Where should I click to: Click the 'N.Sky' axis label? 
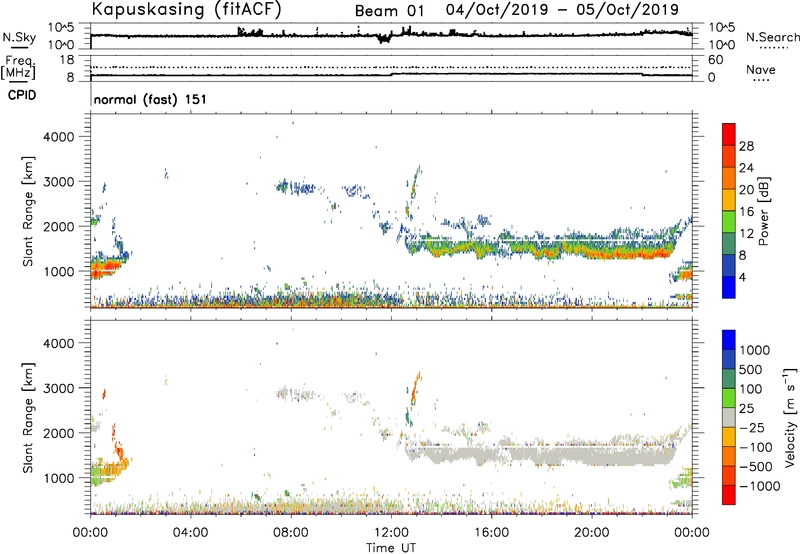tap(19, 37)
